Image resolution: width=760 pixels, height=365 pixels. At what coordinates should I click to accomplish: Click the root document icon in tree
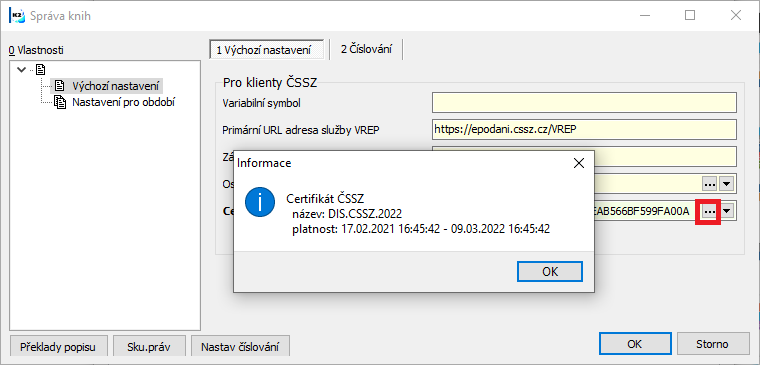tap(41, 70)
